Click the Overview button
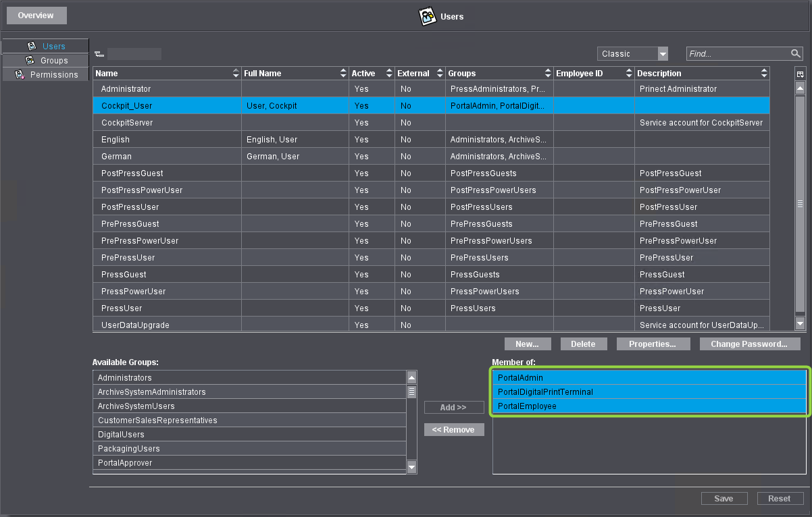812x517 pixels. (x=36, y=16)
